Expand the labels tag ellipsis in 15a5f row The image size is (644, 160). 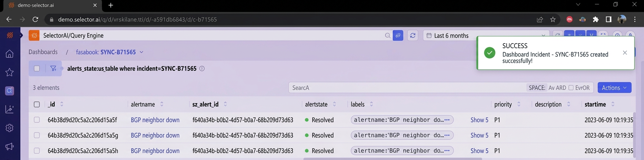[447, 120]
